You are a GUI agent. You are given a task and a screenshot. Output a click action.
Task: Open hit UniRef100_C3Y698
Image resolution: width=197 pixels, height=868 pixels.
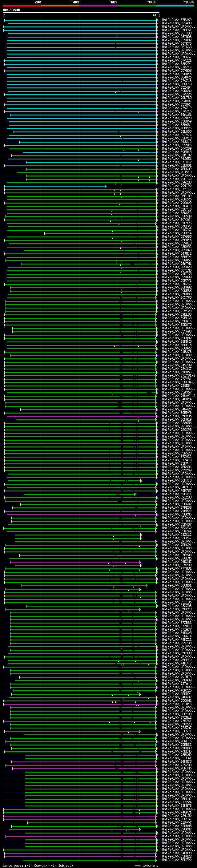tap(176, 331)
